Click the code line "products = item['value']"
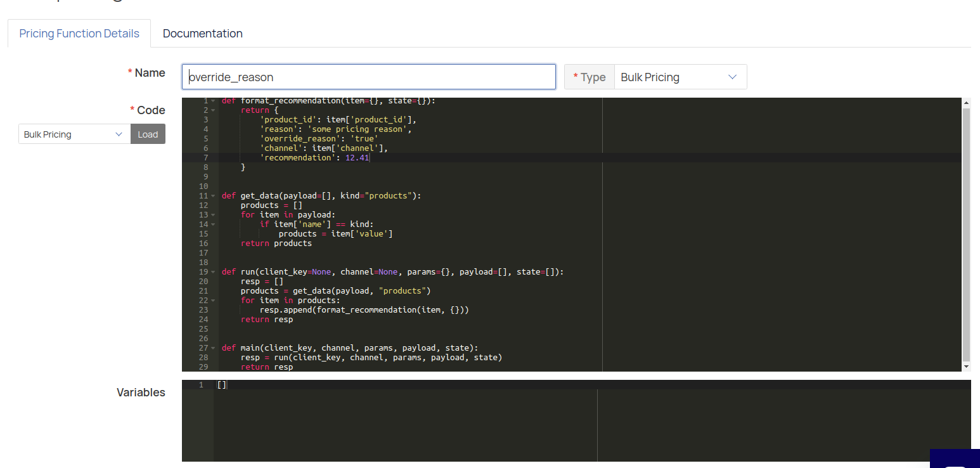This screenshot has width=980, height=468. pos(336,234)
